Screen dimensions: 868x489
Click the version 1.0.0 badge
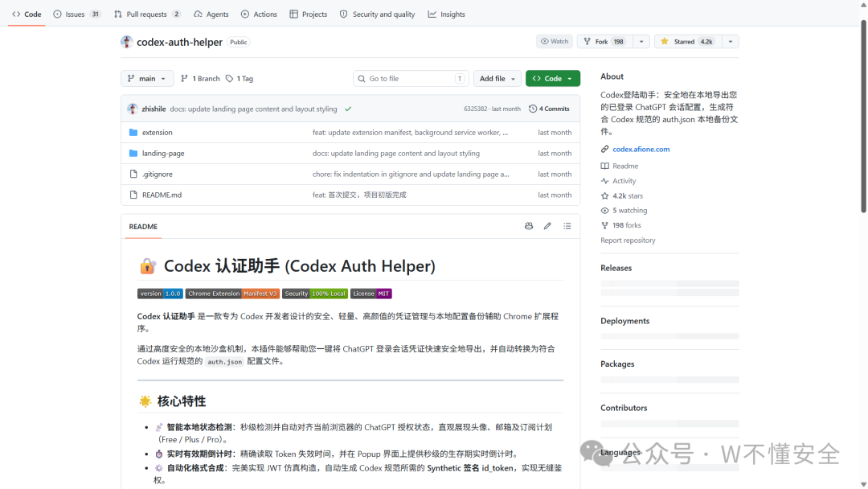(160, 294)
